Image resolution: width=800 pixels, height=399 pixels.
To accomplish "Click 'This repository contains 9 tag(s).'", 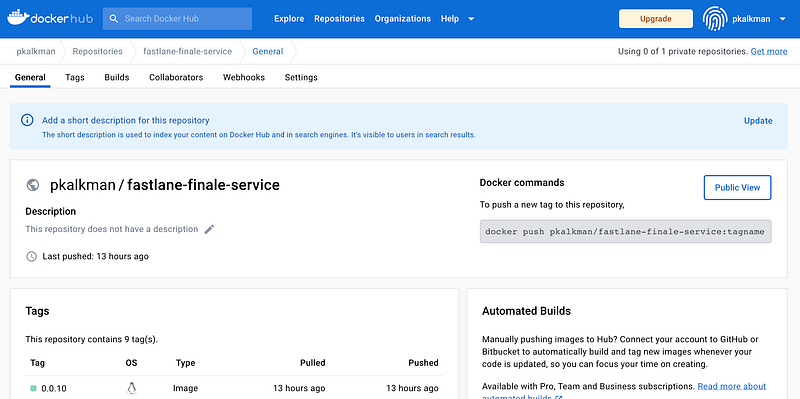I will 92,339.
